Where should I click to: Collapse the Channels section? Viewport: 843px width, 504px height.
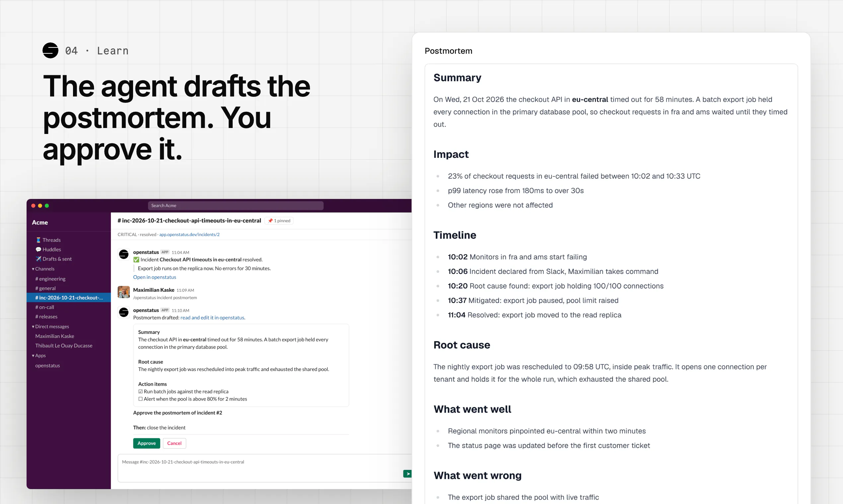tap(43, 269)
